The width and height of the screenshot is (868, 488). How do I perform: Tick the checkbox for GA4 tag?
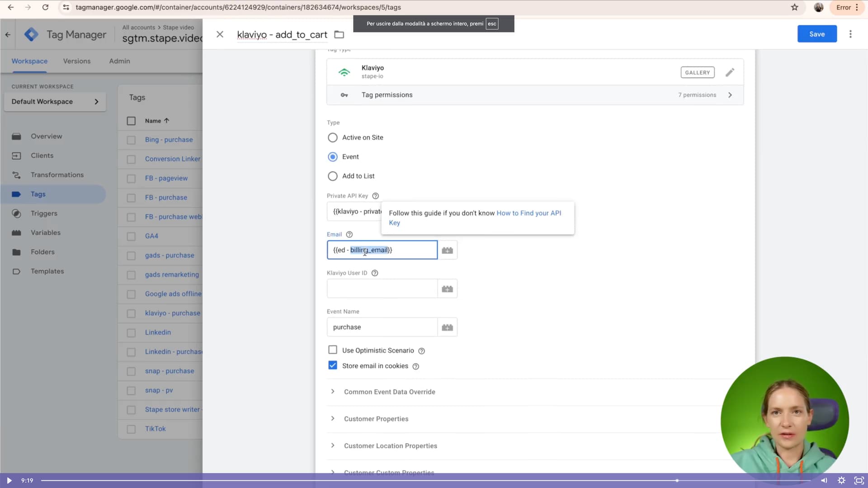pyautogui.click(x=131, y=236)
